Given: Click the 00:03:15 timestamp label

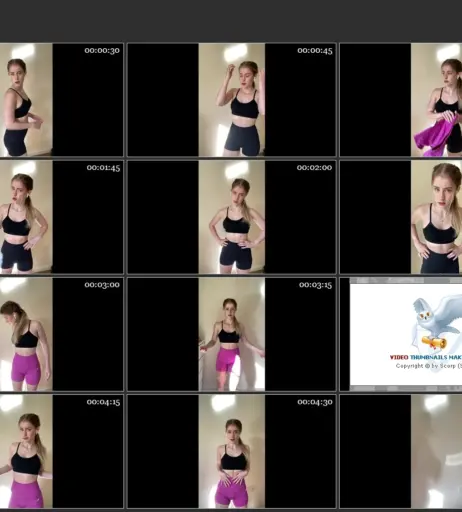Looking at the screenshot, I should [x=315, y=285].
